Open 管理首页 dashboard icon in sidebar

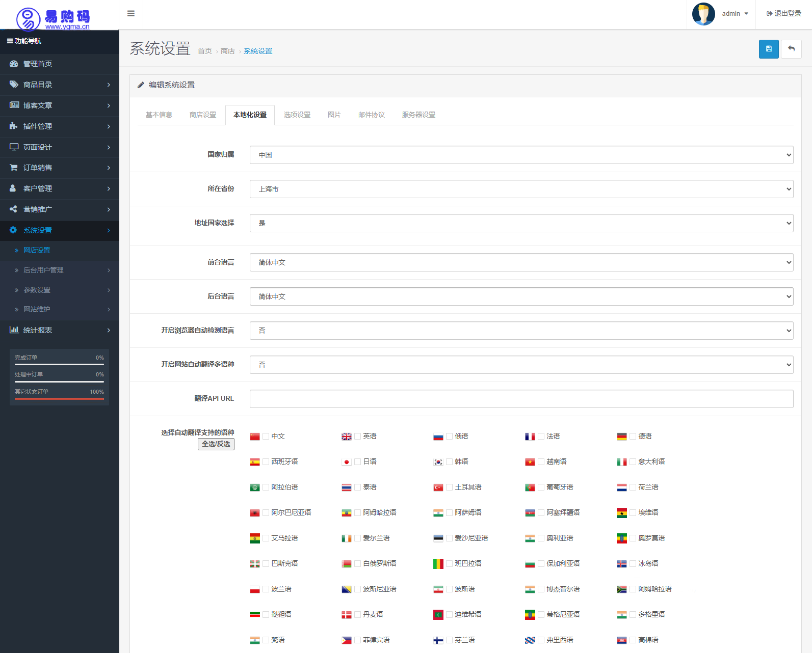[14, 64]
